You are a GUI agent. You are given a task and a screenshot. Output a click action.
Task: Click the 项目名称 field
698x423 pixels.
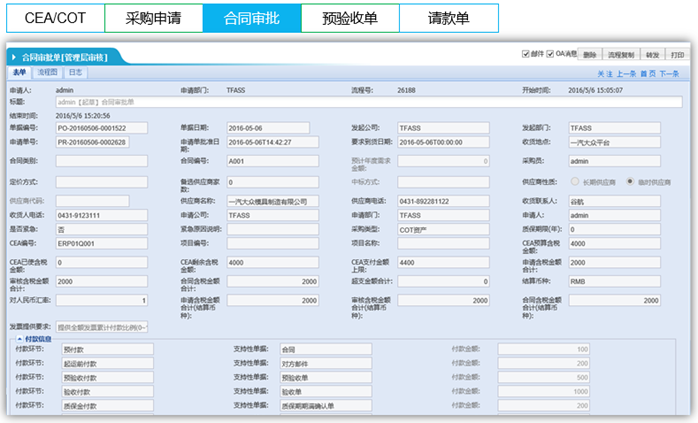tap(443, 244)
